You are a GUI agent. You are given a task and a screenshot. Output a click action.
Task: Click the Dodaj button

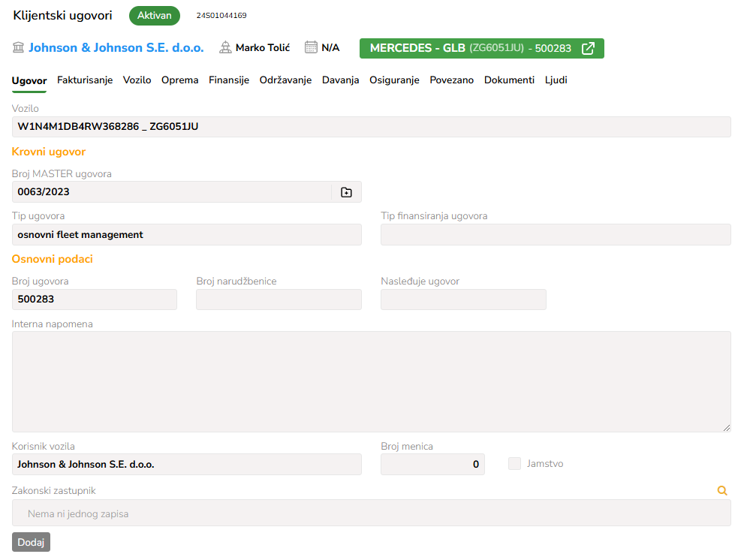pos(31,542)
